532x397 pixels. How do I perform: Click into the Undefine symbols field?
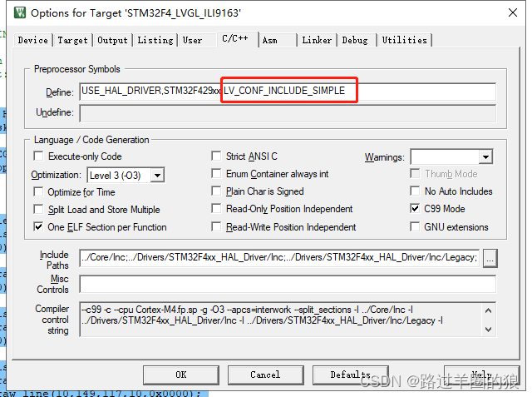point(288,113)
